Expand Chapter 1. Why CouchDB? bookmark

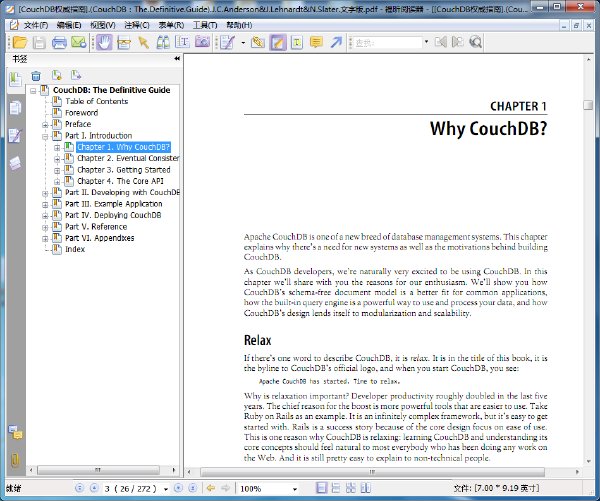57,147
